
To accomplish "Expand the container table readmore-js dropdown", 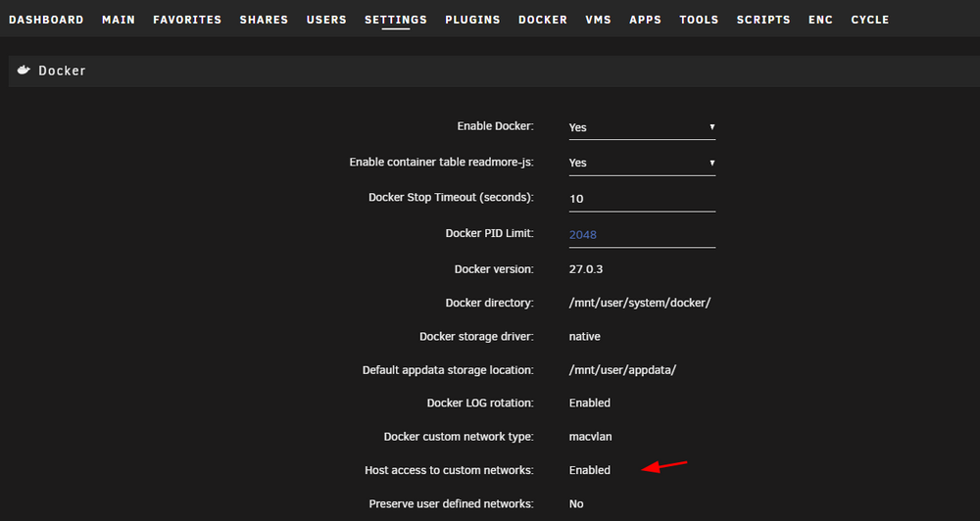I will [x=642, y=163].
